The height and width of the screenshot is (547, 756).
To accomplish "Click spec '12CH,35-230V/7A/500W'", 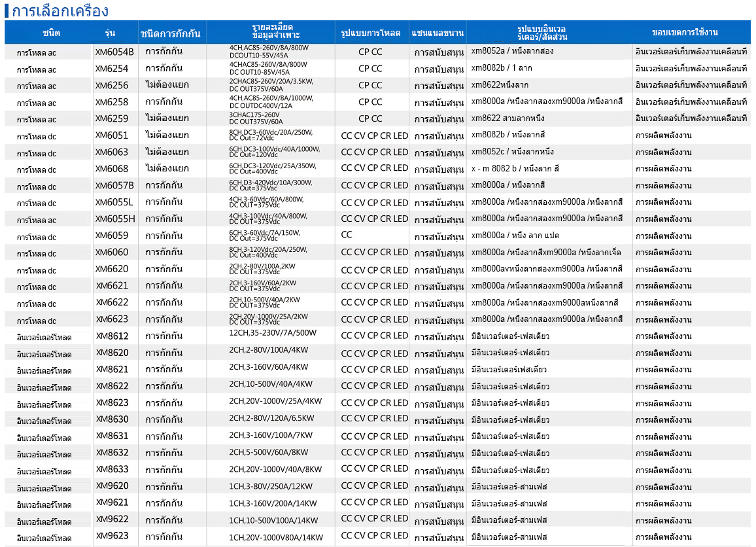I will coord(273,333).
